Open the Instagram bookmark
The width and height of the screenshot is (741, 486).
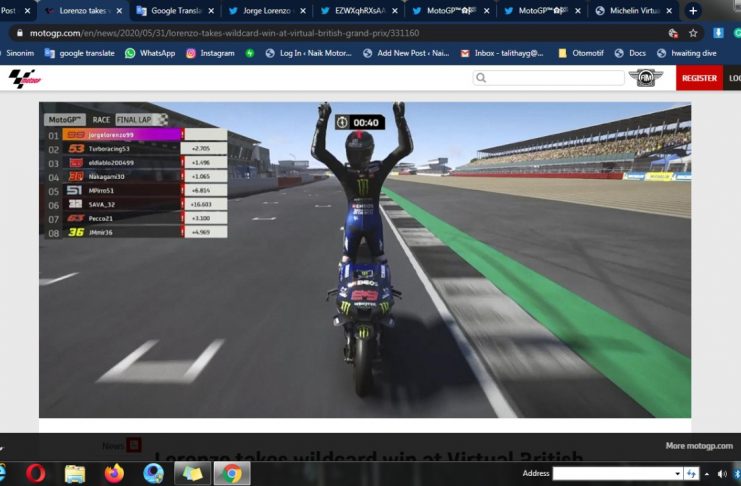point(210,53)
